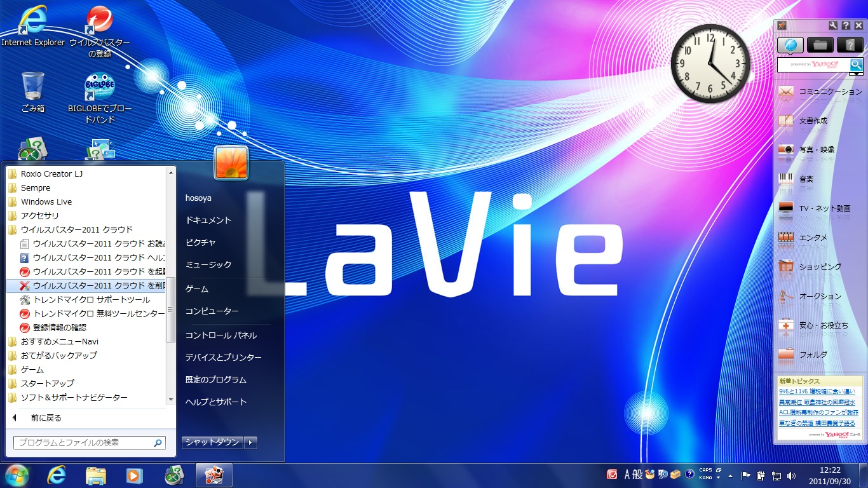
Task: Open news link starting with ACL横断幕
Action: tap(818, 412)
